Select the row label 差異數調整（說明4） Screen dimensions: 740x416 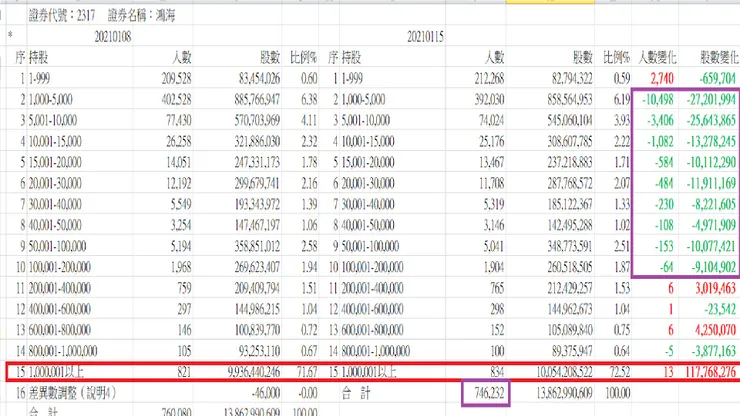[72, 393]
